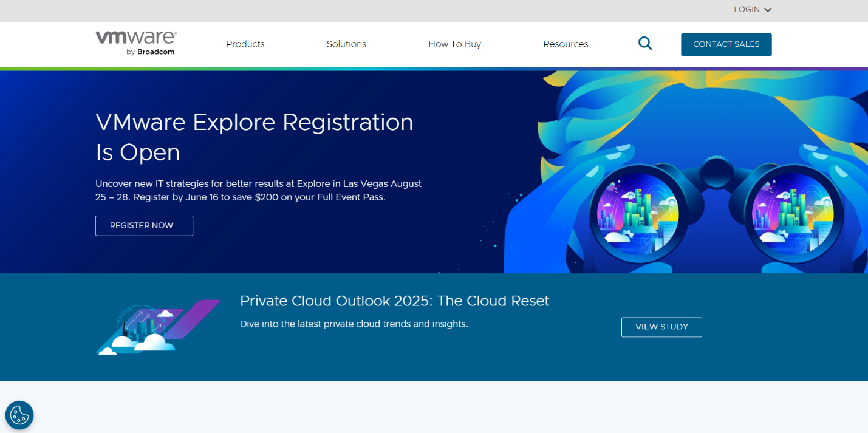This screenshot has height=433, width=868.
Task: Click the VMware by Broadcom logo
Action: pyautogui.click(x=136, y=43)
